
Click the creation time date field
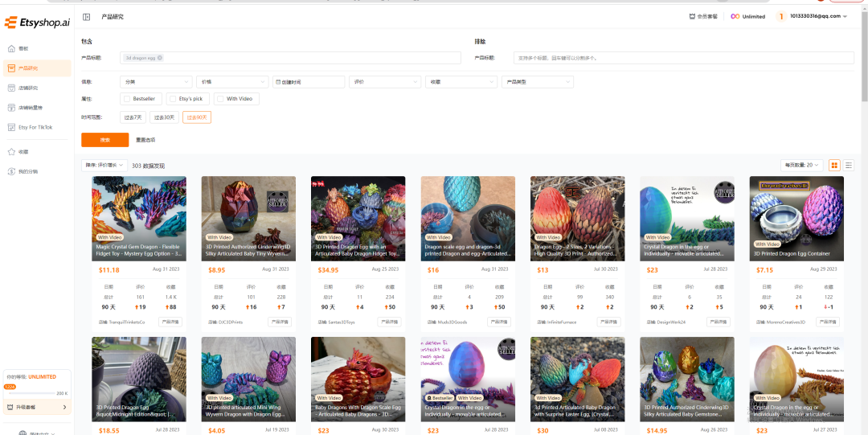tap(309, 82)
